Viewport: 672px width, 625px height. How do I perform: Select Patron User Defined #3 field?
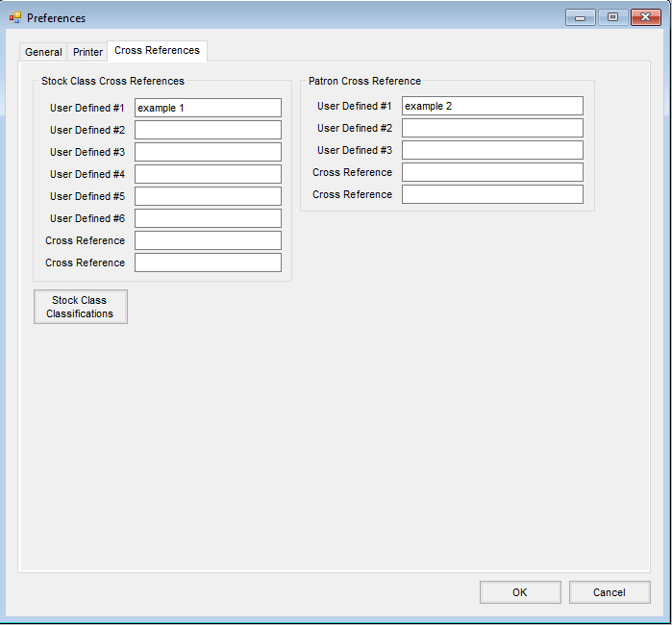click(x=492, y=150)
